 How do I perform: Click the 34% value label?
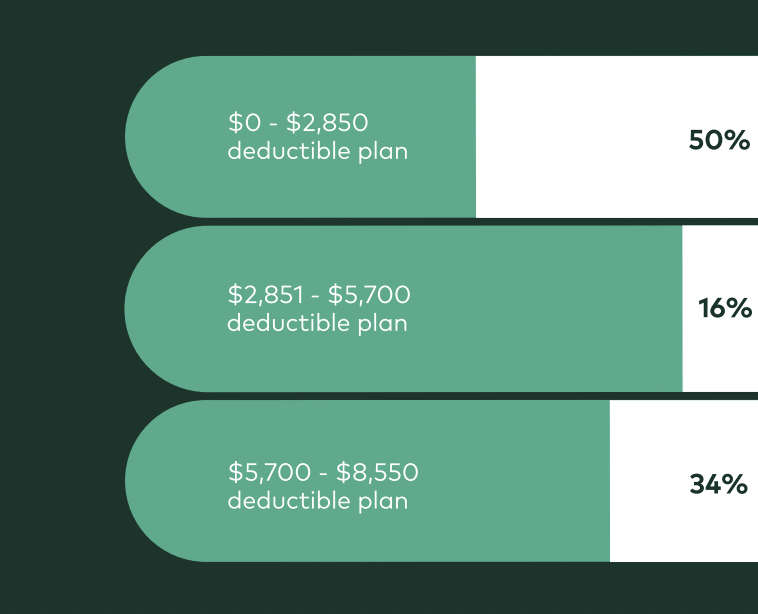click(x=719, y=485)
